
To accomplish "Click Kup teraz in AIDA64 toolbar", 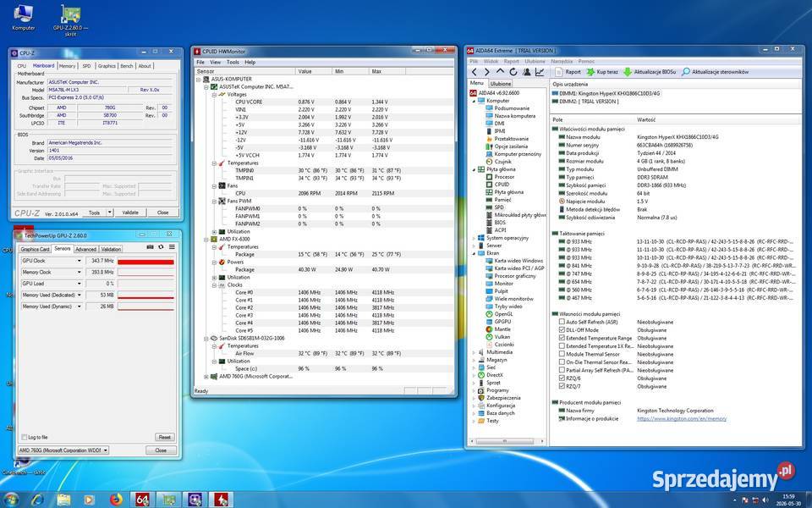I will click(x=601, y=72).
